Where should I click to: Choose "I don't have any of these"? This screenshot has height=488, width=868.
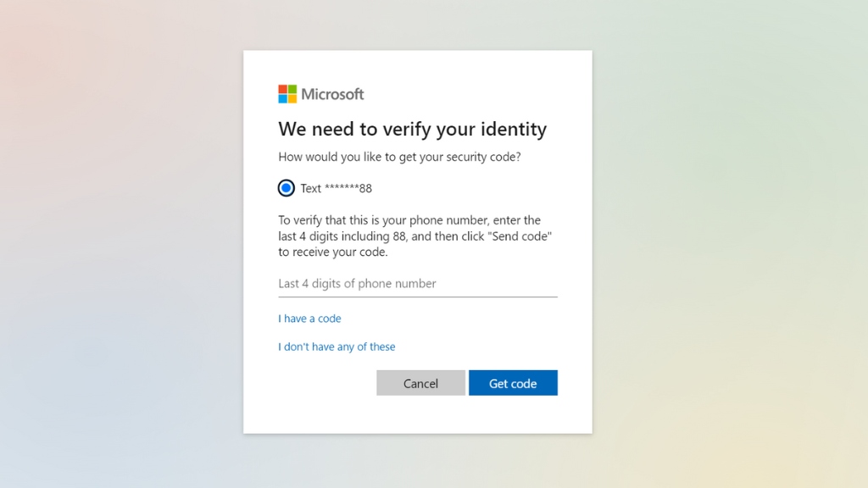tap(337, 347)
